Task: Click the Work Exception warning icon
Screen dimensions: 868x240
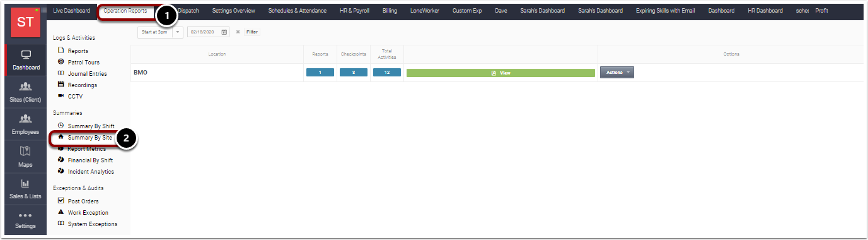Action: coord(61,212)
